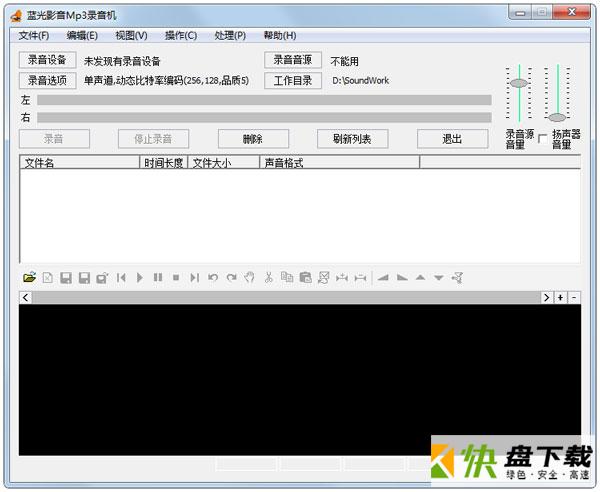Click the amplify up triangle icon
This screenshot has width=600, height=492.
click(420, 277)
